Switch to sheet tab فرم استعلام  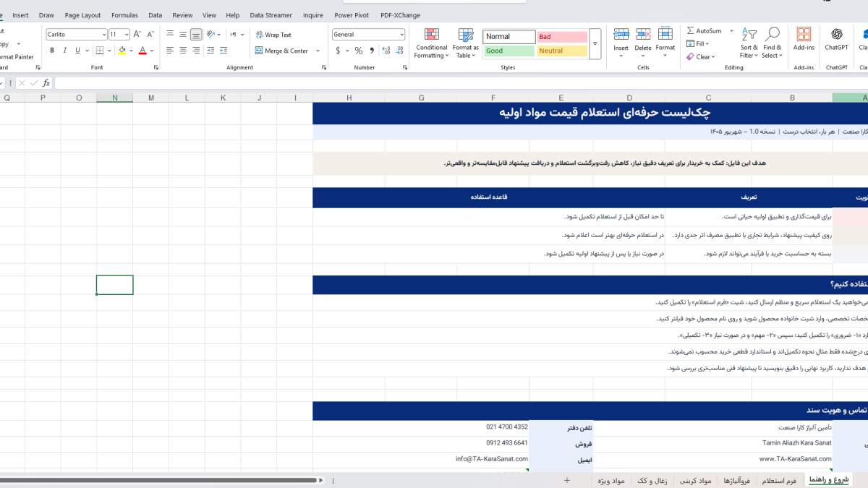click(x=780, y=480)
